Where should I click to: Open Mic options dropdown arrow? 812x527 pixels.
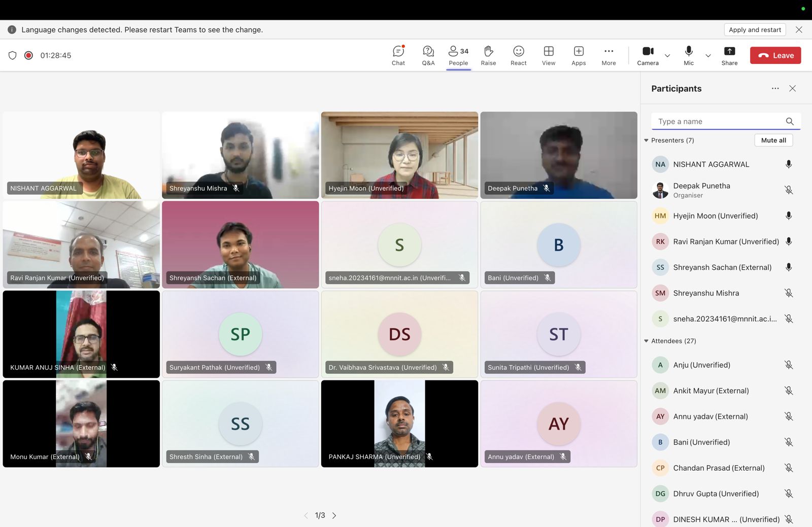tap(708, 56)
